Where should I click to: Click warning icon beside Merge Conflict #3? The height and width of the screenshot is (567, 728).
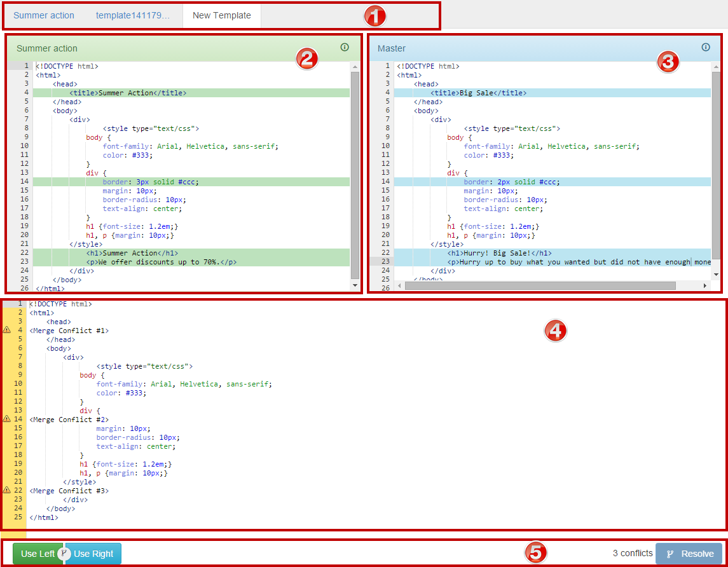[x=7, y=490]
